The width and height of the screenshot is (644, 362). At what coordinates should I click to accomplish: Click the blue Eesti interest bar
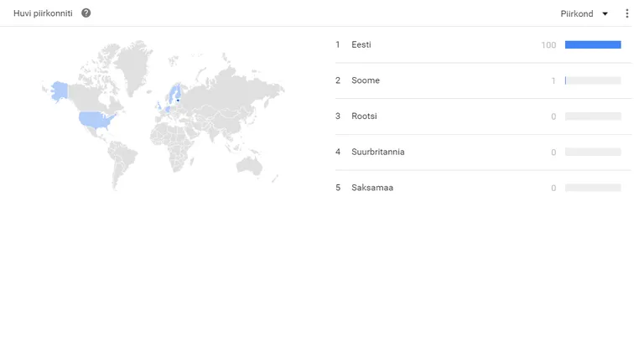coord(593,44)
